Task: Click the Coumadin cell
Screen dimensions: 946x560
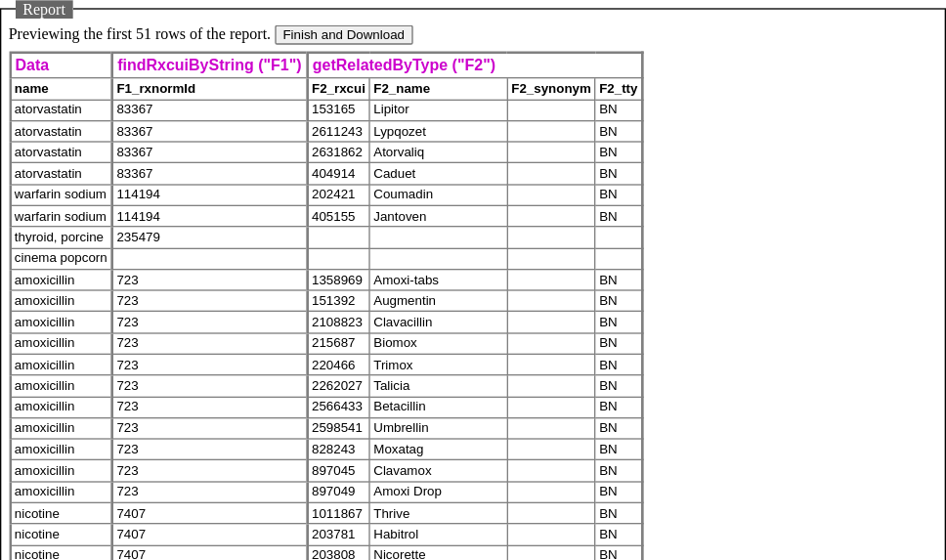Action: (x=439, y=194)
